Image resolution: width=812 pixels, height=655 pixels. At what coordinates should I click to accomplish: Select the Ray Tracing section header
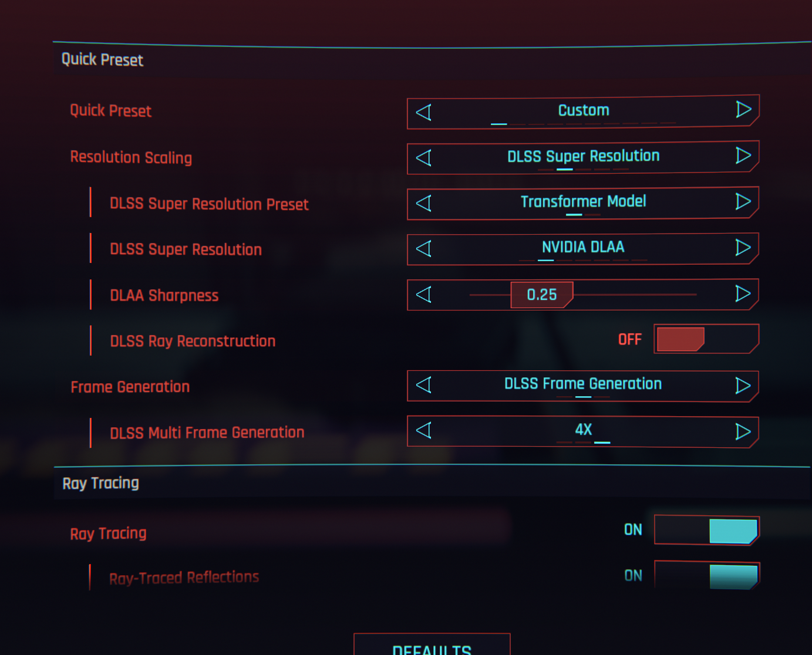tap(101, 483)
